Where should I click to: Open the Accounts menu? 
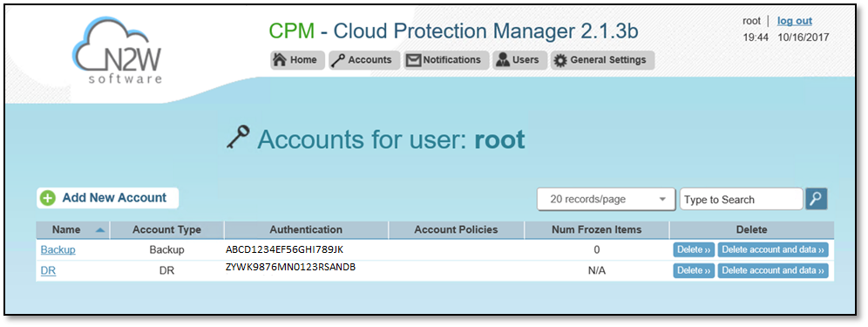(363, 60)
